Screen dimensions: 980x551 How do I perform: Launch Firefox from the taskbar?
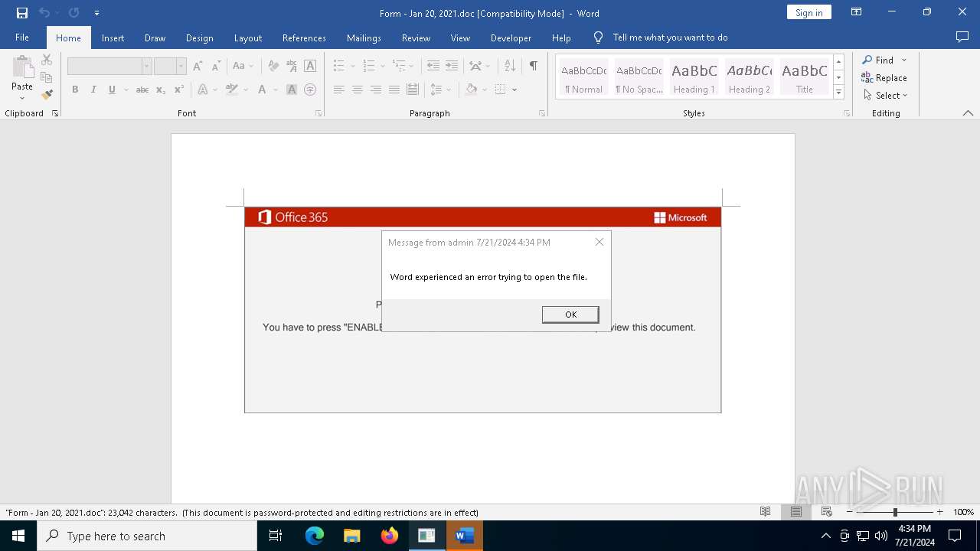point(390,536)
